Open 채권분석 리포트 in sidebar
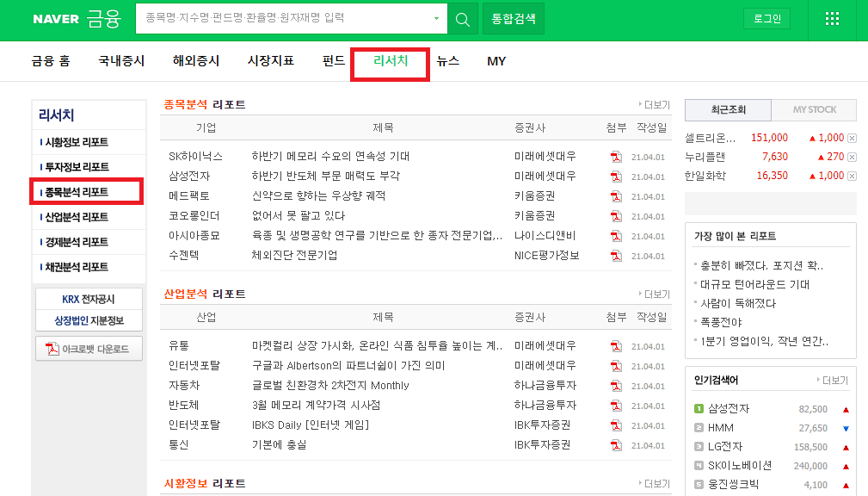868x496 pixels. click(x=77, y=267)
